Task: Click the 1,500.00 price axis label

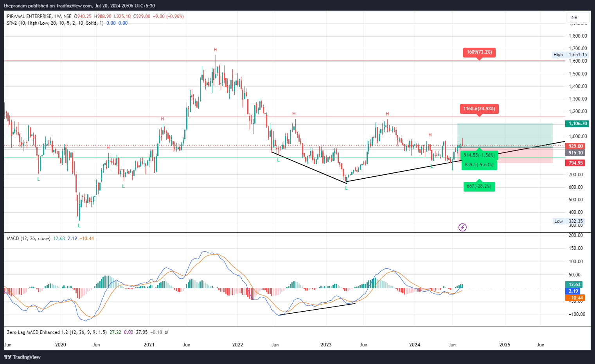Action: (578, 74)
